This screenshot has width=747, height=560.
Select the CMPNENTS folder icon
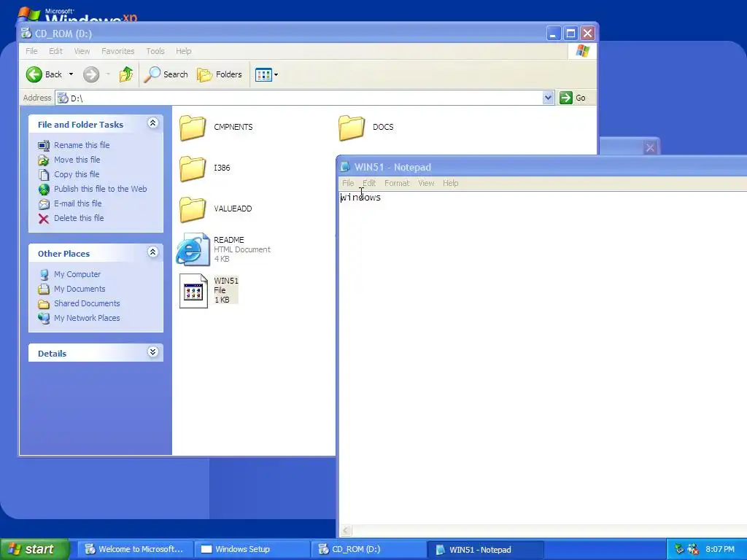[193, 128]
